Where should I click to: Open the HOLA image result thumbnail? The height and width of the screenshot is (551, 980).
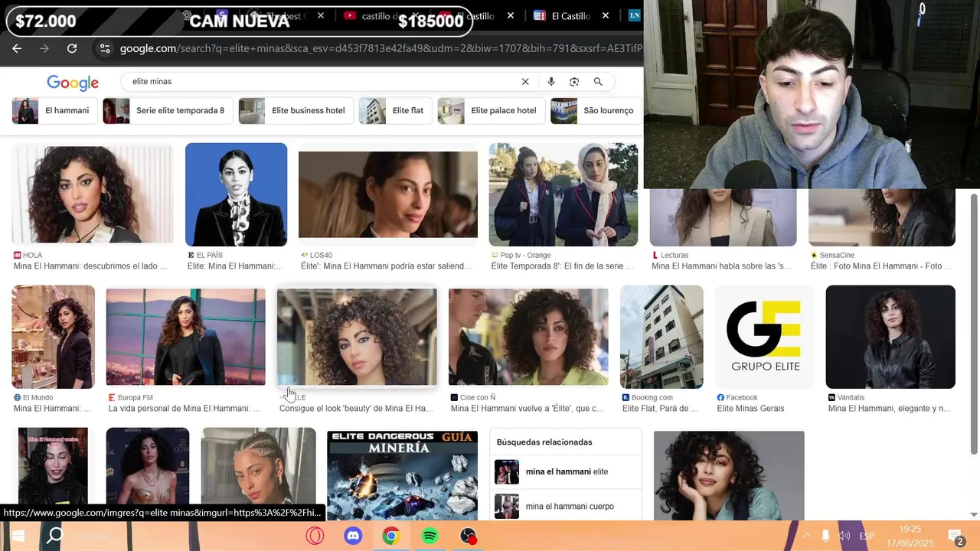93,194
